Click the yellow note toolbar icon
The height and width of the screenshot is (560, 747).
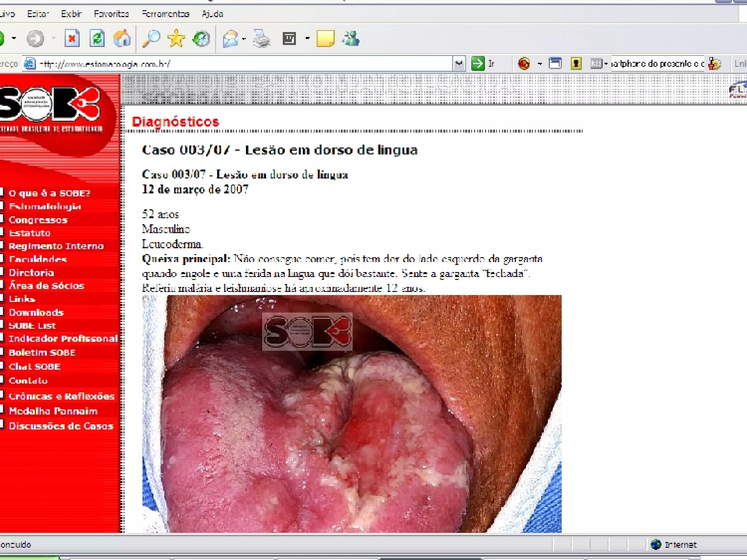325,39
